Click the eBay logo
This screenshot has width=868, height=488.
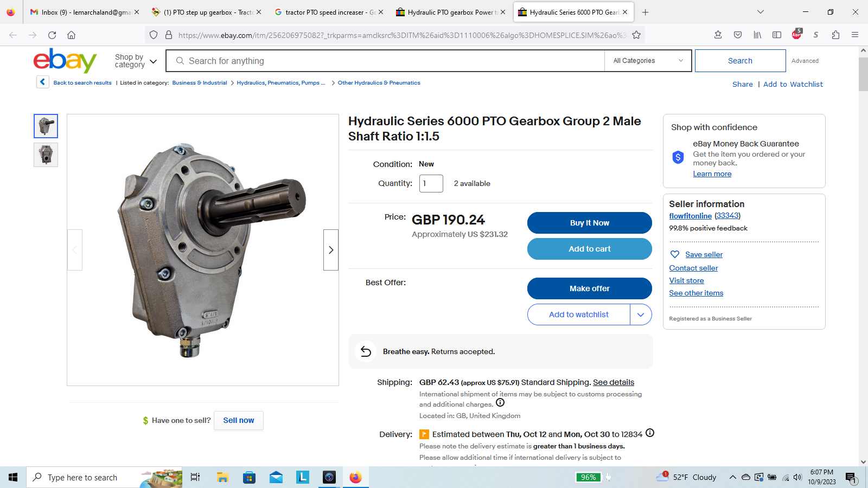(65, 61)
